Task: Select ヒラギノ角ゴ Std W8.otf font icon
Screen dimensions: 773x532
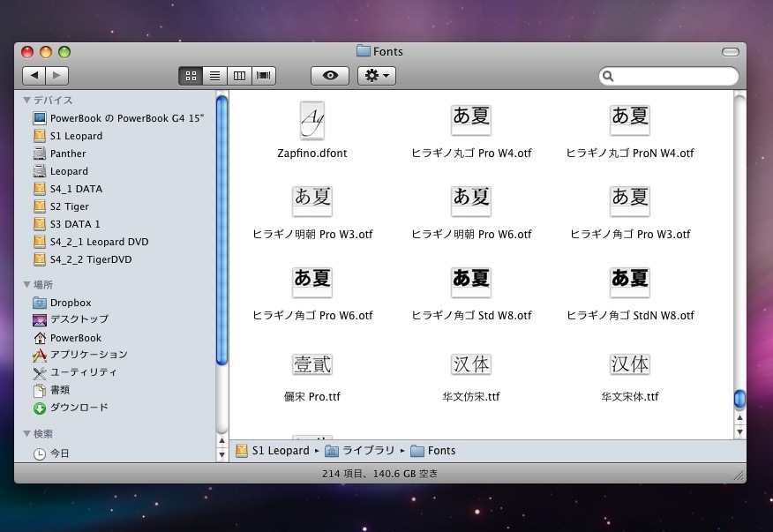Action: 471,281
